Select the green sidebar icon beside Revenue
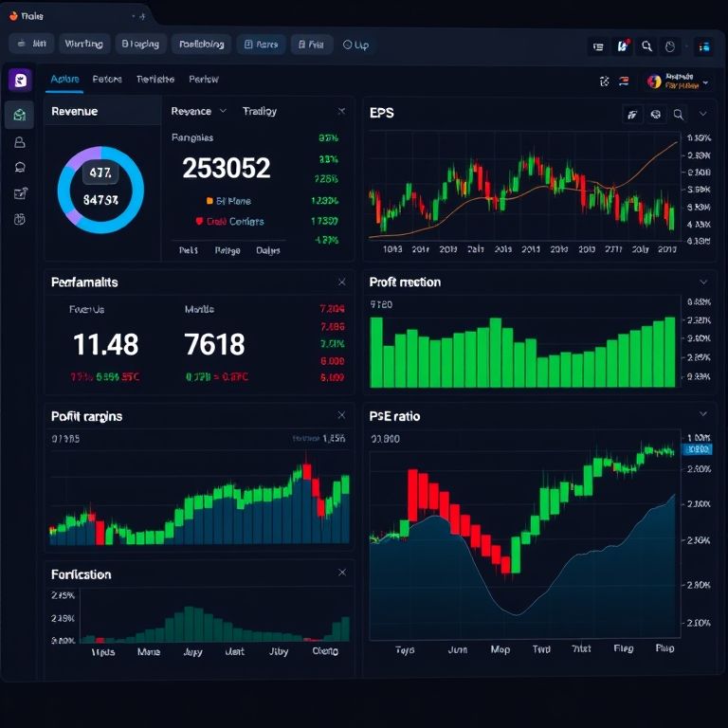The image size is (728, 728). [x=19, y=115]
